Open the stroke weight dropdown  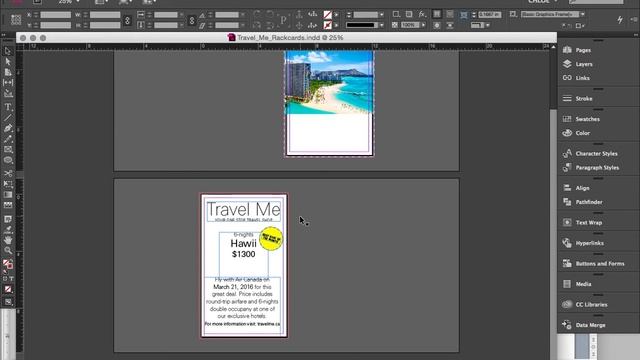coord(381,15)
